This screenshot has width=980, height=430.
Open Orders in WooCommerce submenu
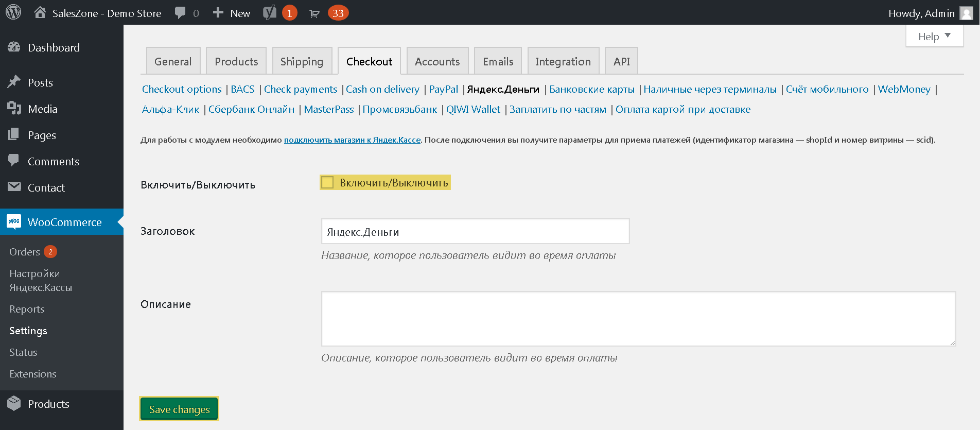pyautogui.click(x=25, y=252)
